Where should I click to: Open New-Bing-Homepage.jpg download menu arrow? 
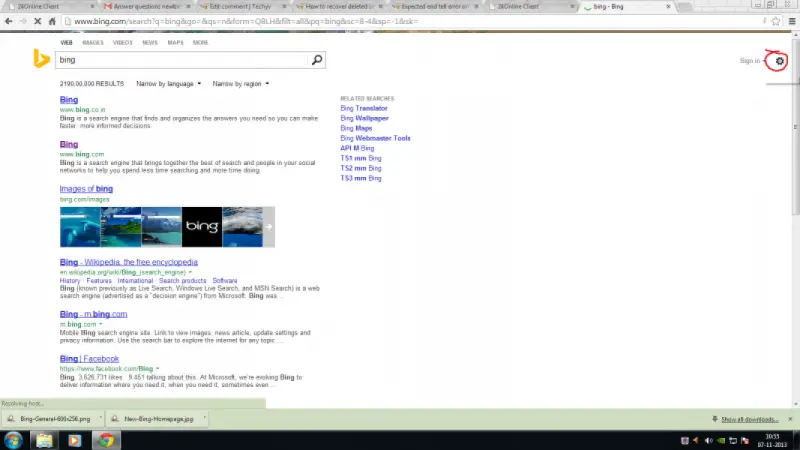click(205, 418)
